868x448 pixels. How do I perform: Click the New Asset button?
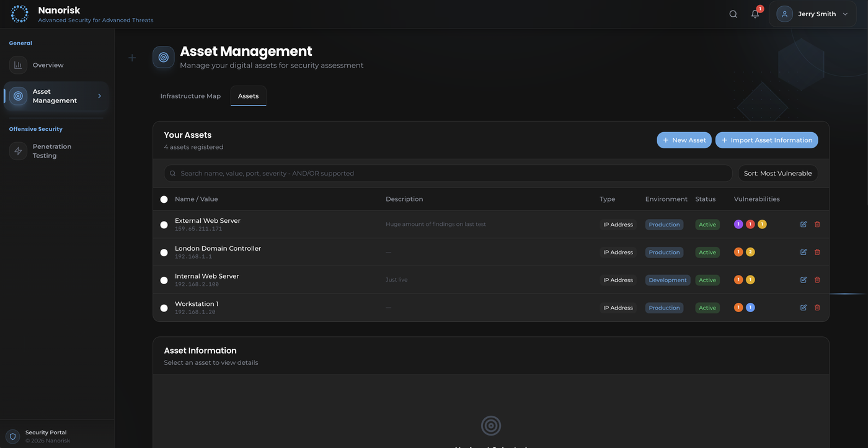684,139
